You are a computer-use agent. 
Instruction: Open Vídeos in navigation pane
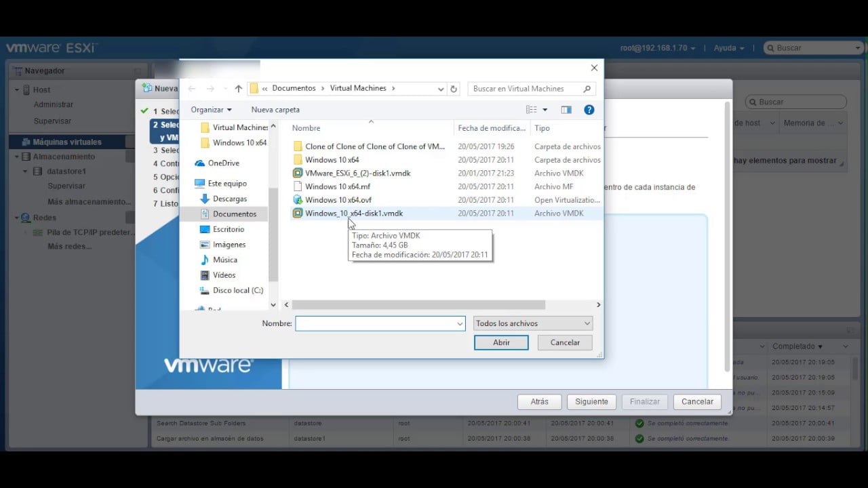point(224,275)
